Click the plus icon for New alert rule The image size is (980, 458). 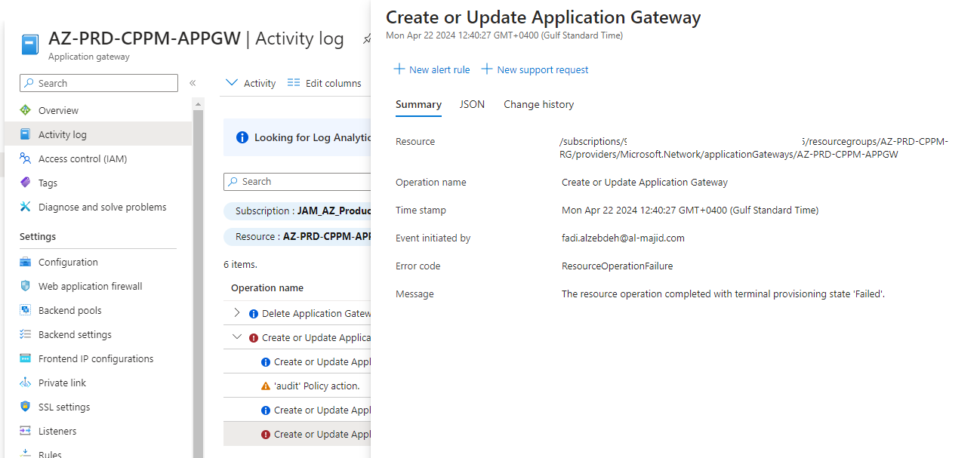[x=399, y=69]
